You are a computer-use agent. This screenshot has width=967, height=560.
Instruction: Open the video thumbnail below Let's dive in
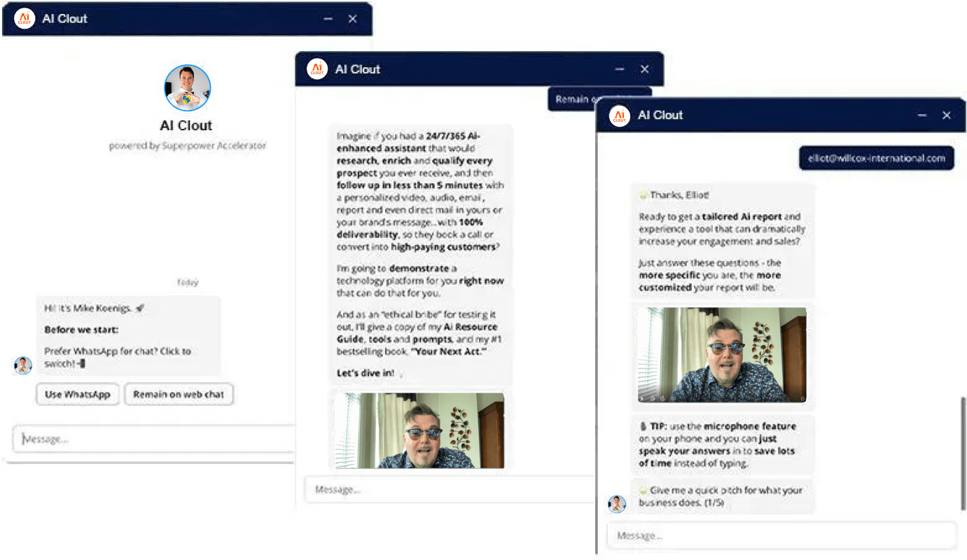click(x=419, y=430)
